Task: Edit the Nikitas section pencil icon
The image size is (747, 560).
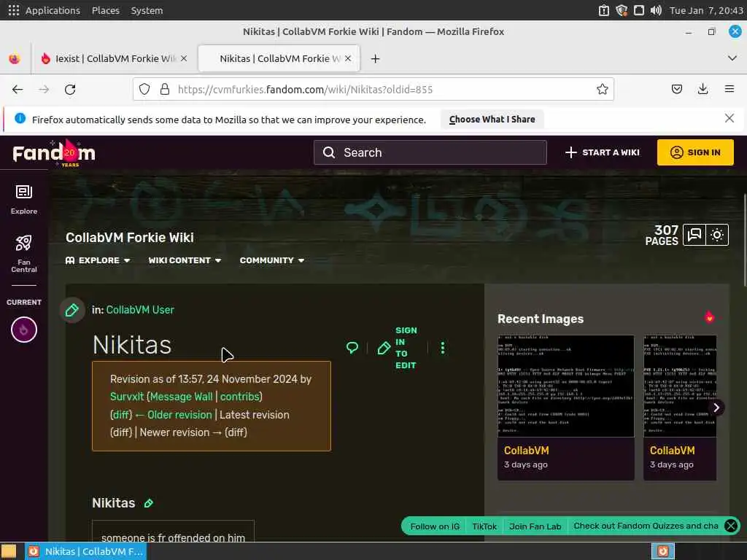Action: (149, 503)
